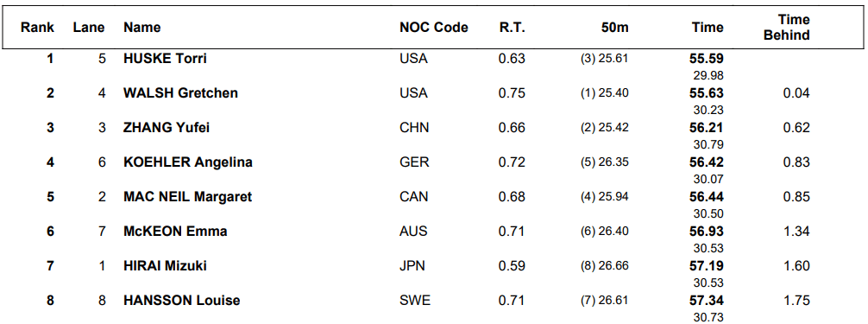This screenshot has width=868, height=324.
Task: Click the NOC Code column header
Action: (433, 27)
